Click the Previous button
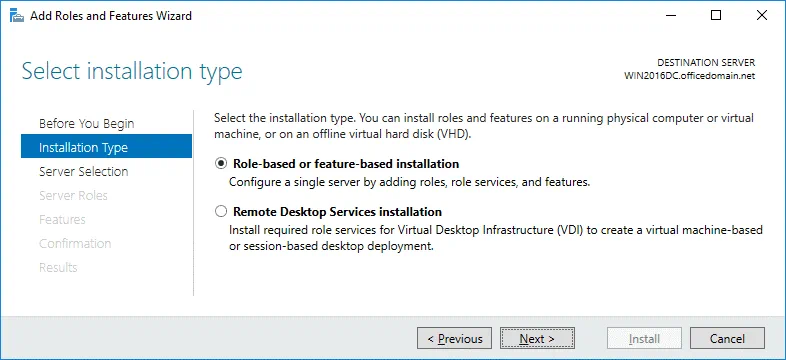Image resolution: width=786 pixels, height=360 pixels. point(455,338)
